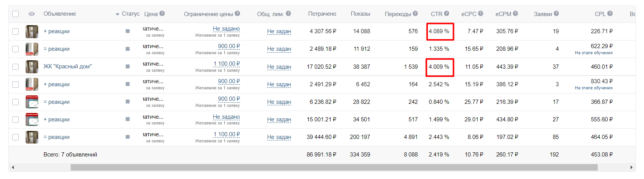The height and width of the screenshot is (179, 644).
Task: Click the left arrow of horizontal scrollbar
Action: [13, 168]
